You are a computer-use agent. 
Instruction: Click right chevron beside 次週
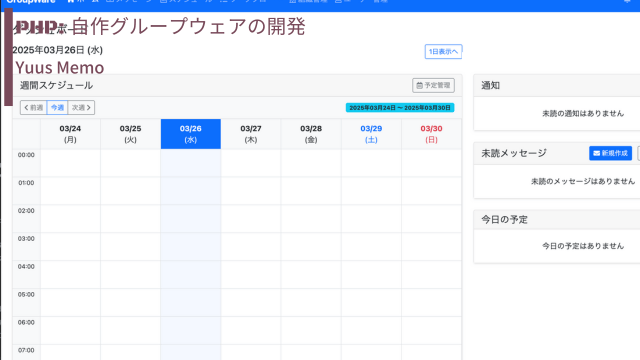coord(89,107)
